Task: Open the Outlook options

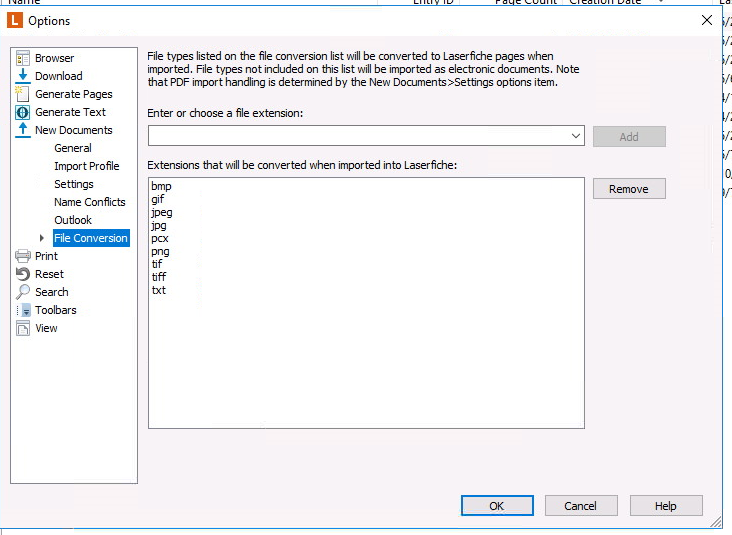Action: [73, 220]
